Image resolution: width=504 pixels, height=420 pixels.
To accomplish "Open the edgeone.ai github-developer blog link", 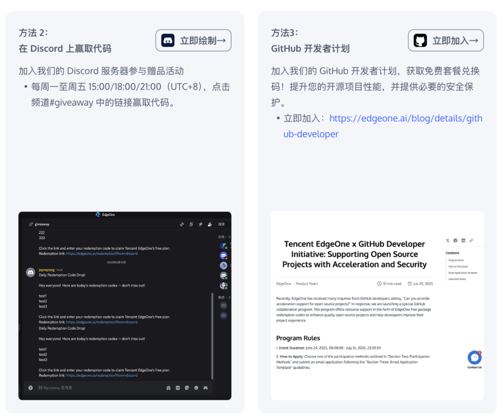I will (383, 126).
